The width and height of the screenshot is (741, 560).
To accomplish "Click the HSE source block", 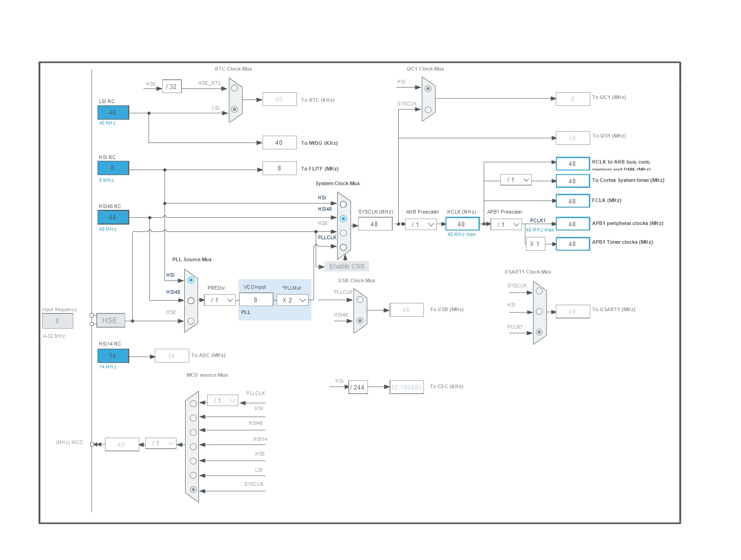I will coord(110,320).
